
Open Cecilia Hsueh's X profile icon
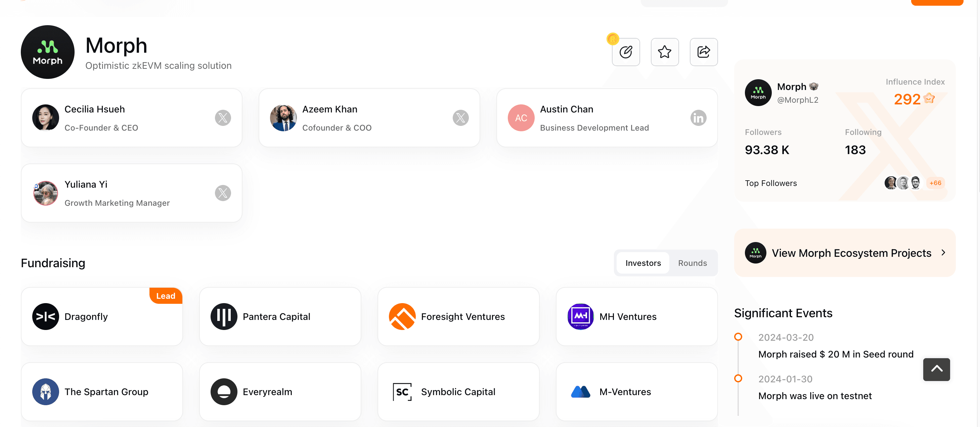pyautogui.click(x=223, y=118)
